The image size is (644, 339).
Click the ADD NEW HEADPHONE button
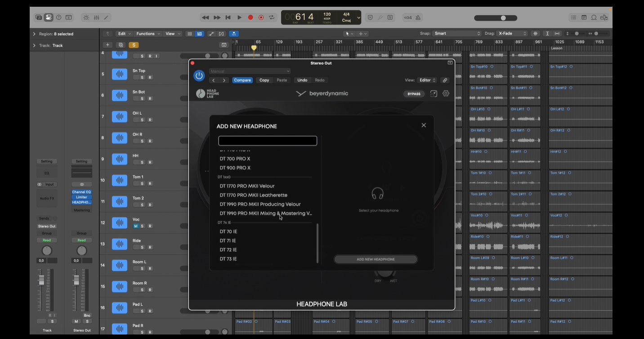[376, 259]
